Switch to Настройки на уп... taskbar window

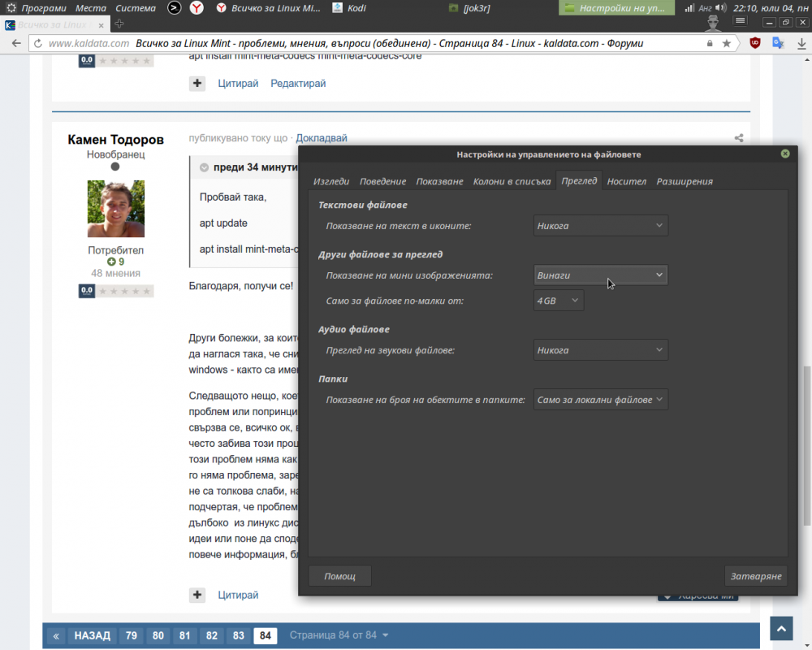[617, 8]
